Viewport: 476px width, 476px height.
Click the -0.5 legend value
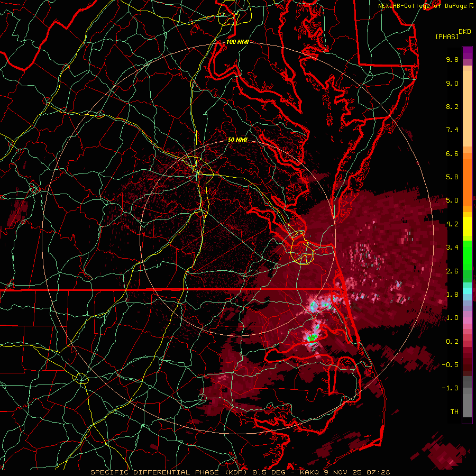[450, 365]
